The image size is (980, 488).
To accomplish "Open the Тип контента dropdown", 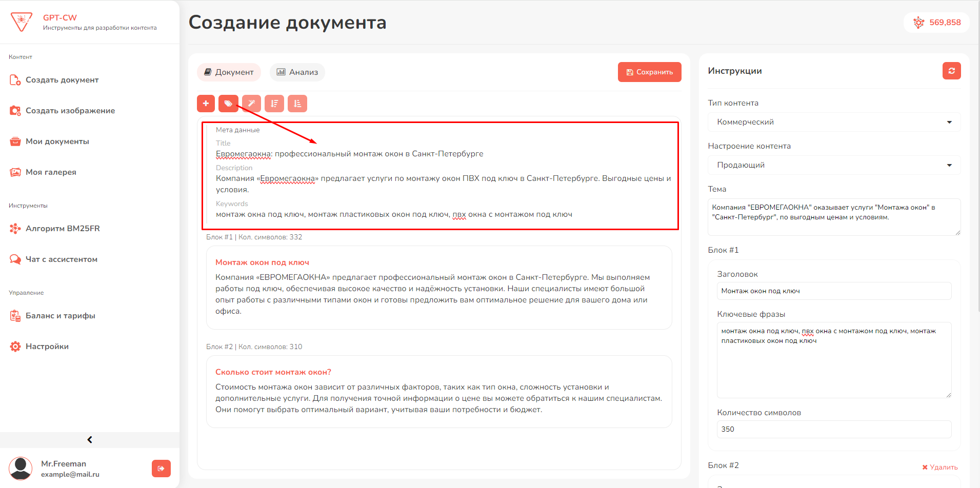I will [834, 122].
